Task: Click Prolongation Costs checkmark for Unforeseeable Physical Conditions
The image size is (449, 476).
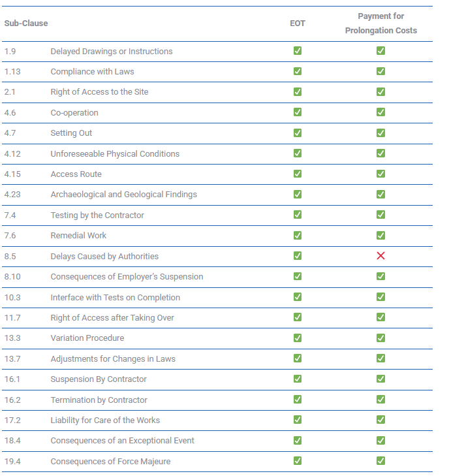Action: coord(380,153)
